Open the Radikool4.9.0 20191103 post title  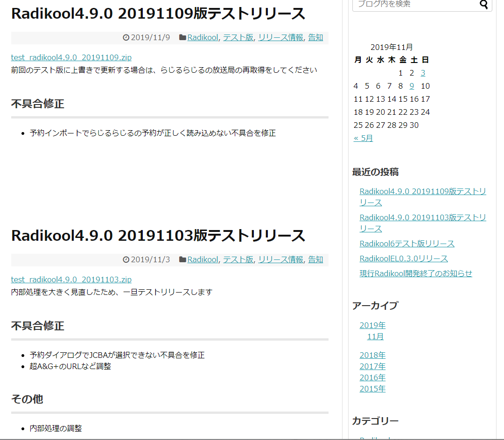[158, 236]
